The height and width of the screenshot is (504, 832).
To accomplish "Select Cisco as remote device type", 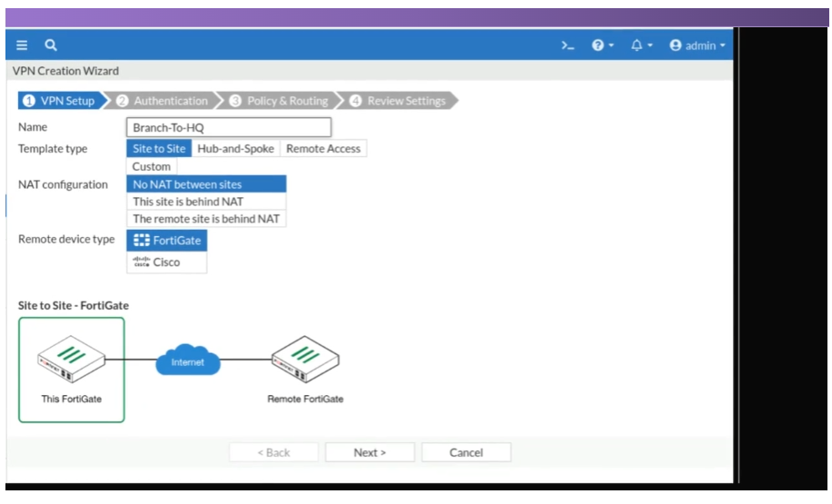I will (166, 262).
